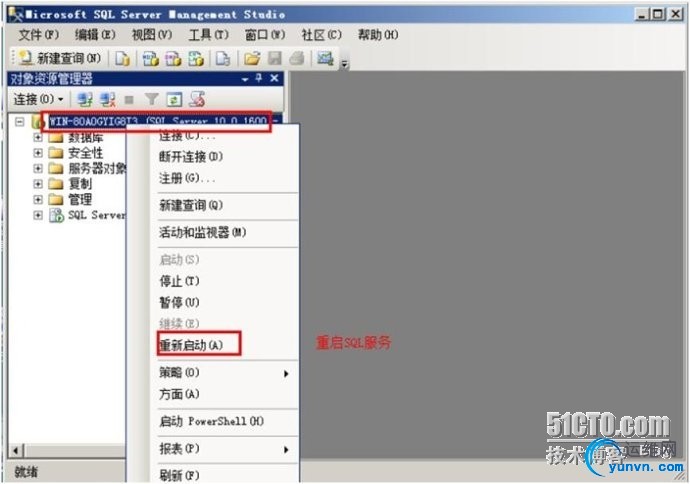Expand the 安全性 folder
The width and height of the screenshot is (690, 484).
tap(38, 153)
